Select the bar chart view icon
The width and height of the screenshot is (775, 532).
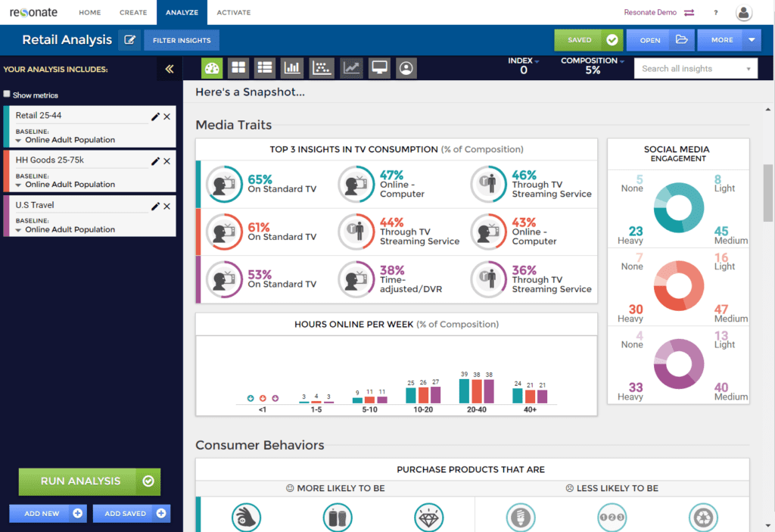pyautogui.click(x=292, y=68)
